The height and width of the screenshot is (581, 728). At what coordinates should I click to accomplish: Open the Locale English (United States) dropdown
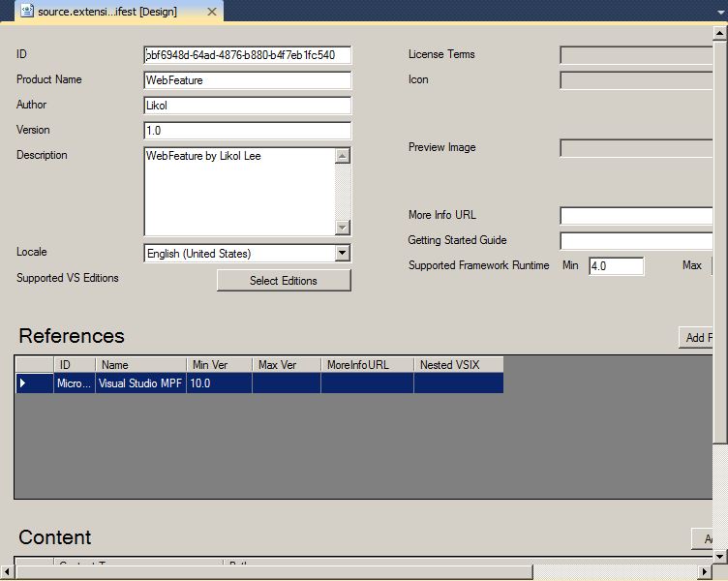click(342, 253)
